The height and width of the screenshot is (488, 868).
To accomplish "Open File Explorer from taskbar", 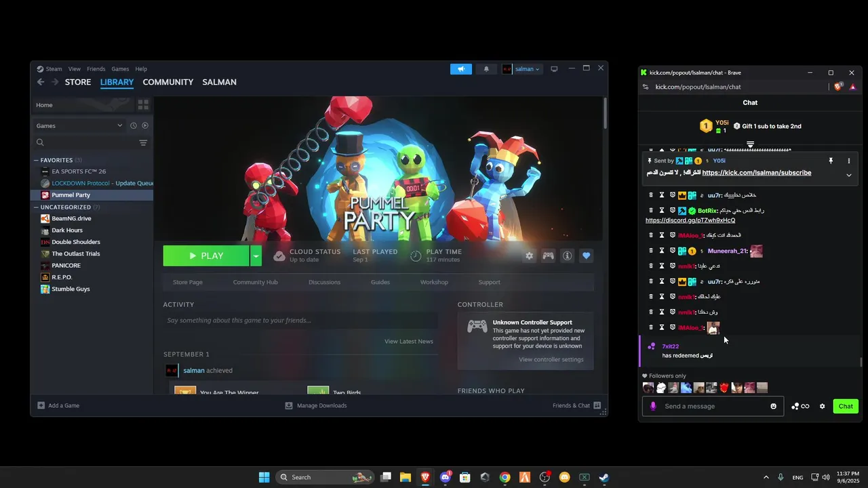I will point(406,477).
